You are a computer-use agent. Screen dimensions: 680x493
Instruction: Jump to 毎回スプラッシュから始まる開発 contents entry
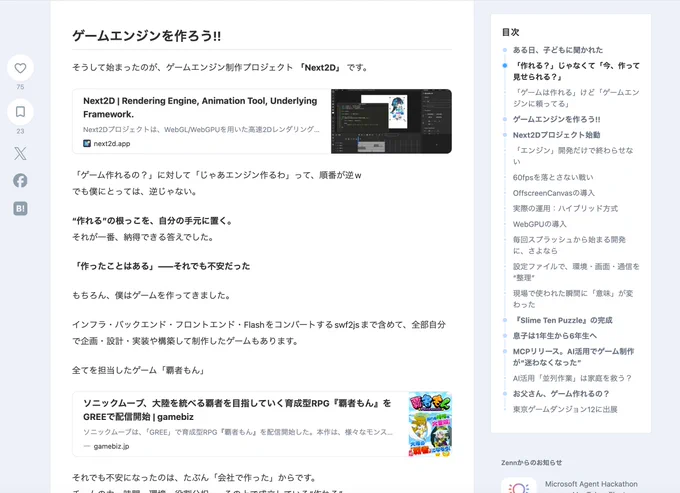click(569, 245)
